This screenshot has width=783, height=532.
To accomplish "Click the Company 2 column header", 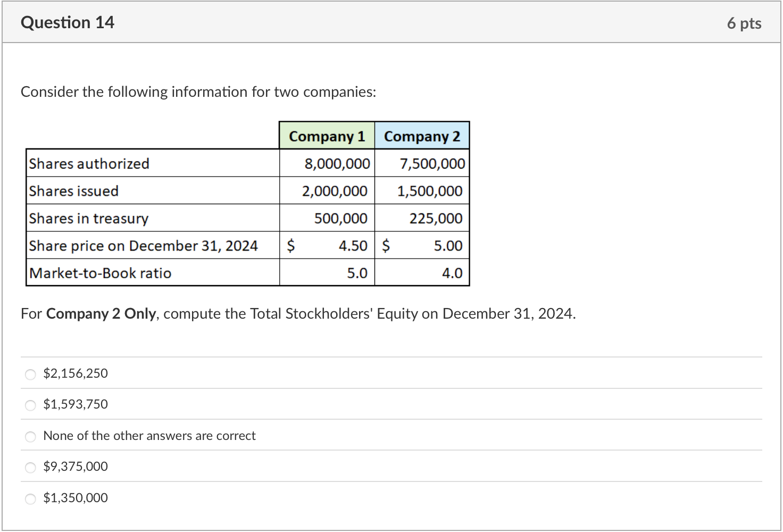I will tap(422, 136).
